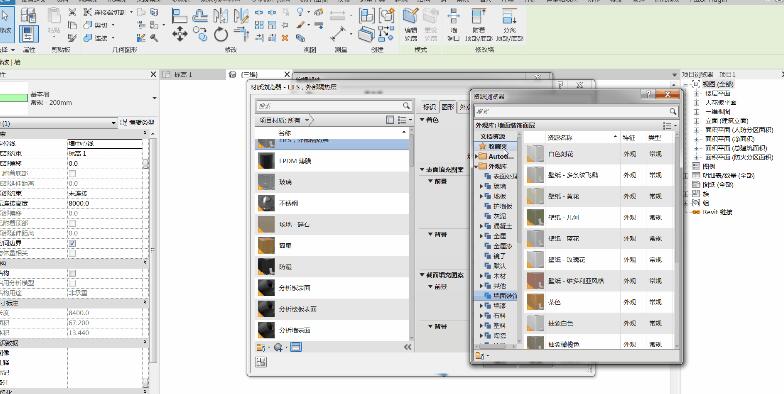Select the Favorites item in asset tree
Screen dimensions: 784x394
pyautogui.click(x=496, y=146)
